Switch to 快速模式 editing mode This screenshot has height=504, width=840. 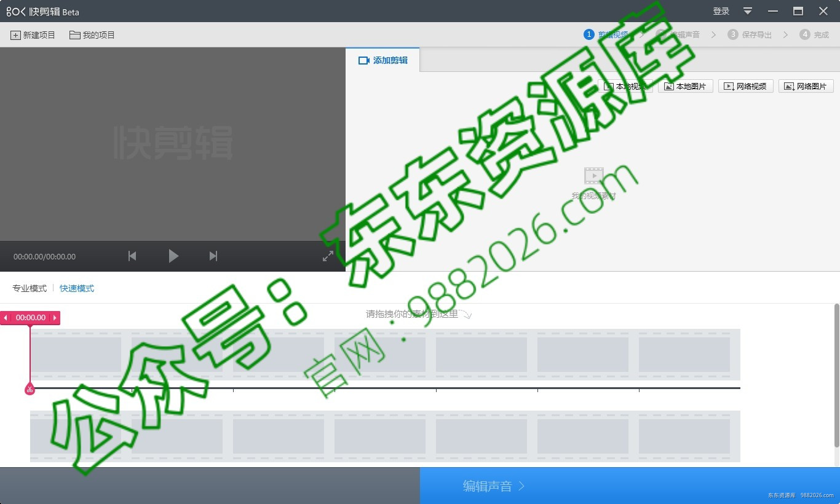click(76, 288)
